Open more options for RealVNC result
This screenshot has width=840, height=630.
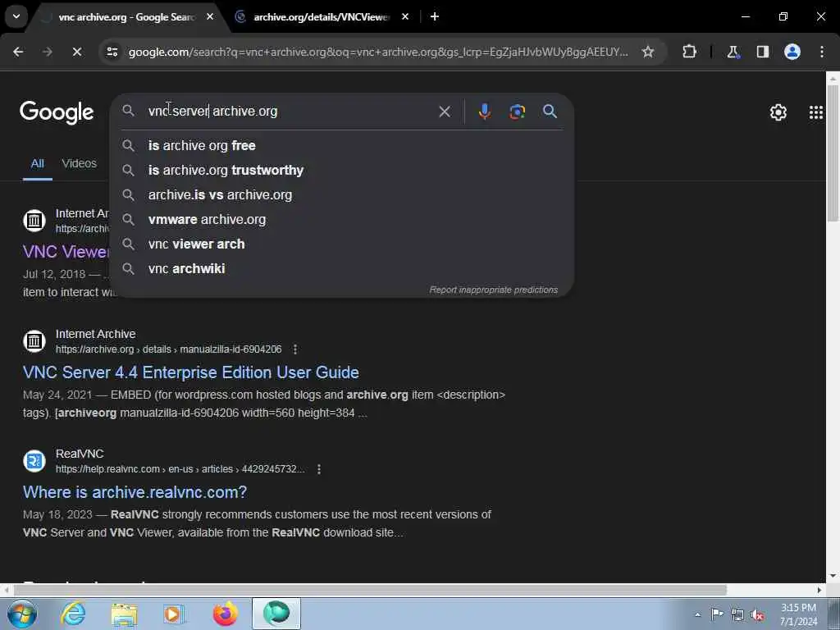pyautogui.click(x=319, y=469)
